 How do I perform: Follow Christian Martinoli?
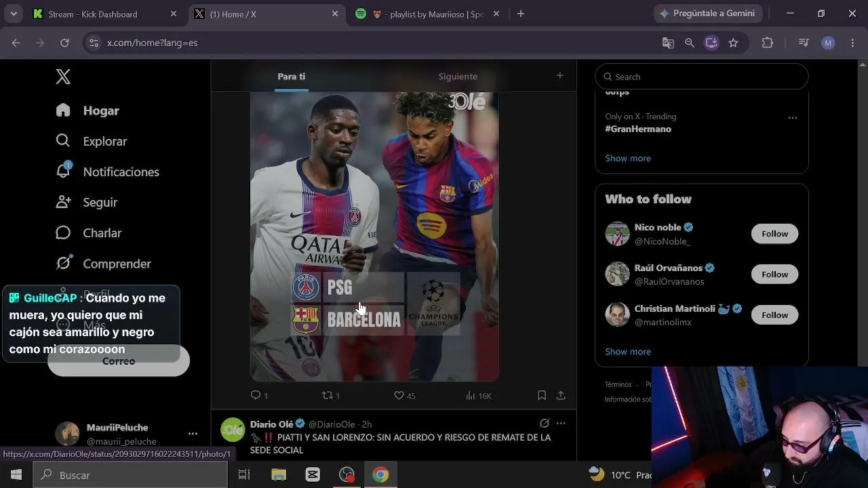click(x=774, y=315)
